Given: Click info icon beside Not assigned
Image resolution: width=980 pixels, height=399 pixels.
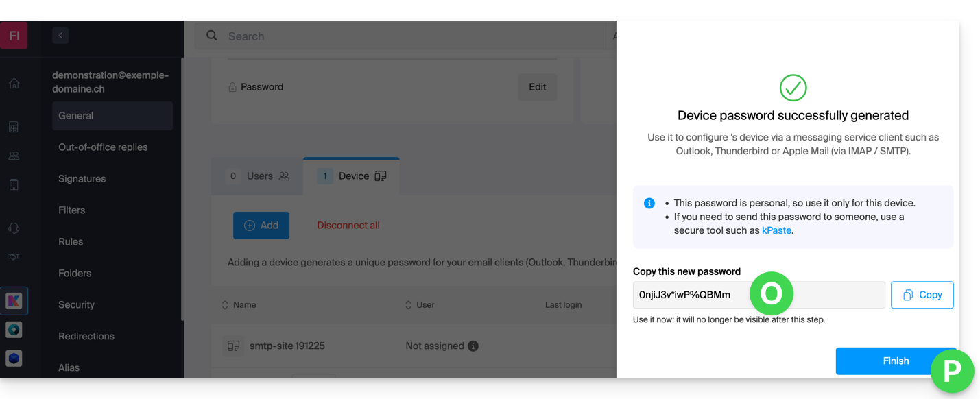Looking at the screenshot, I should [473, 346].
